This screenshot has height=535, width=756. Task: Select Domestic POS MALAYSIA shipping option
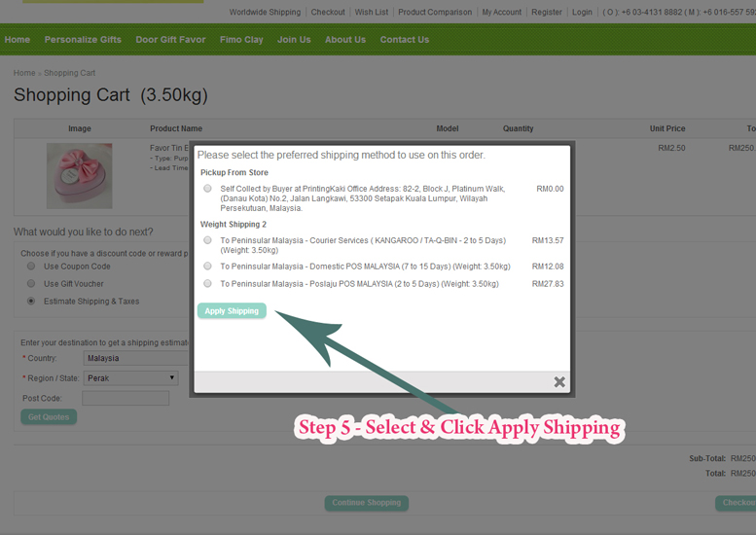[207, 266]
